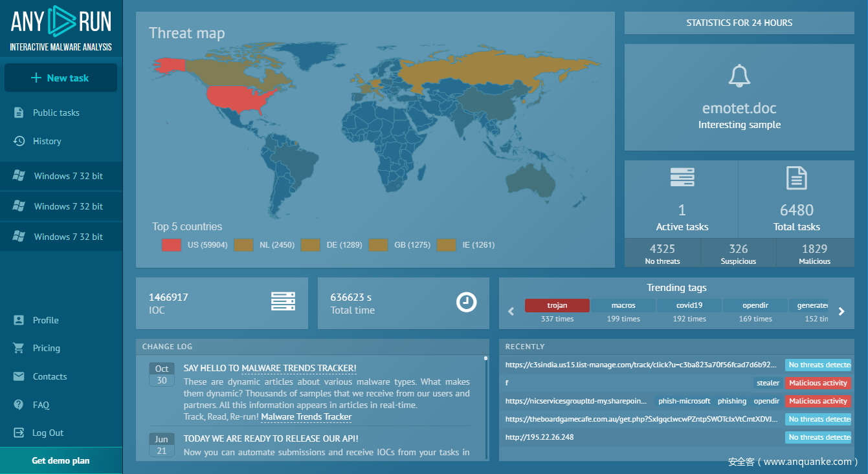The image size is (868, 474).
Task: Click the Contacts envelope icon
Action: pos(19,376)
